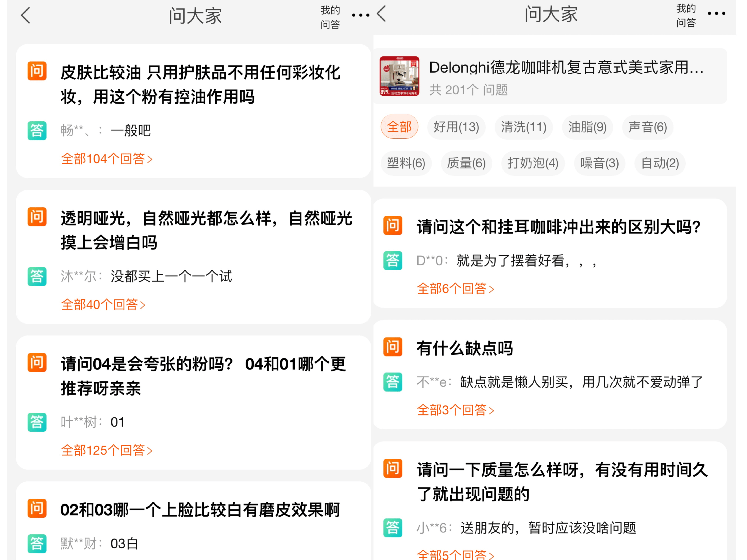Tap 答 icon beside 就是为了摆着好看 answer
Screen dimensions: 747x560
393,260
